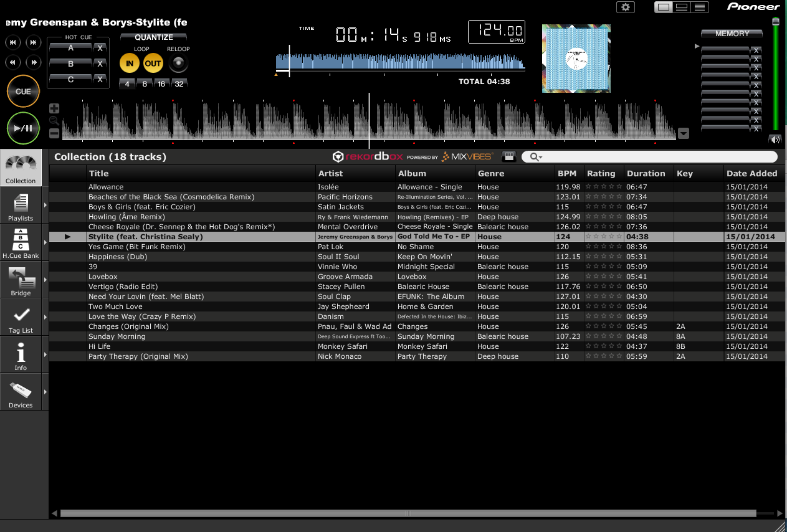This screenshot has width=787, height=532.
Task: Open the Tag List panel
Action: pos(21,317)
